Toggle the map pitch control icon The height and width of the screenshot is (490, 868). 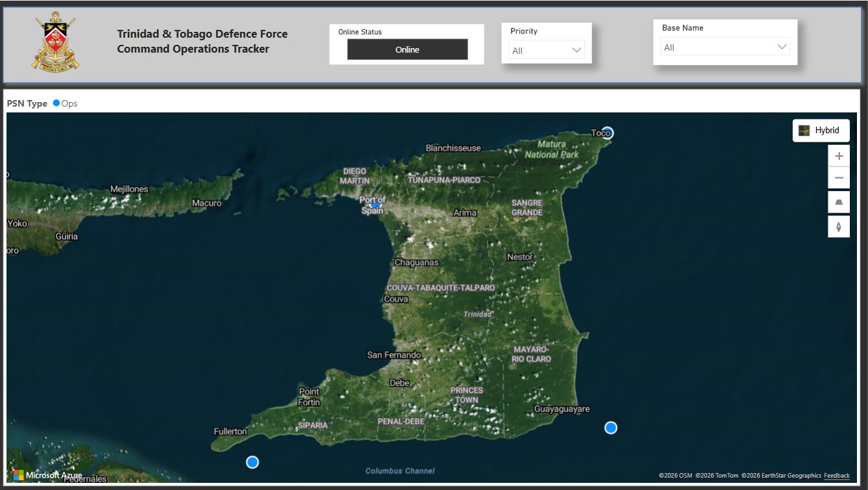pos(839,203)
